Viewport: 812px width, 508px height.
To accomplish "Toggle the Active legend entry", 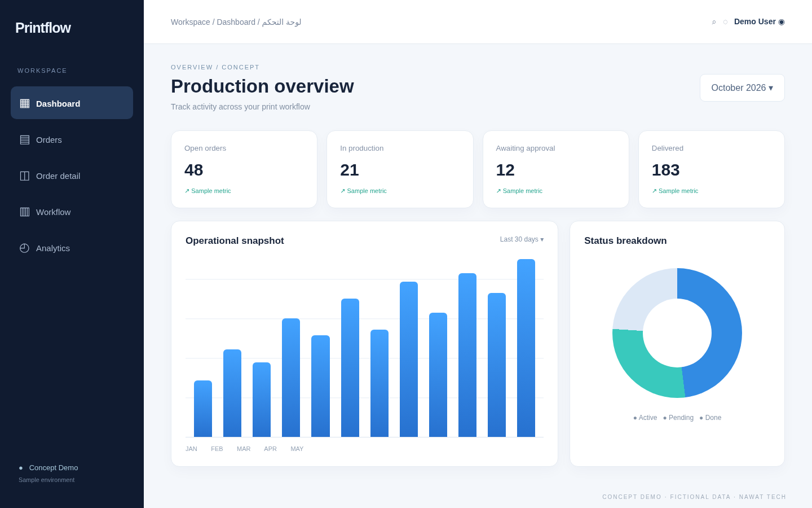I will pyautogui.click(x=645, y=418).
